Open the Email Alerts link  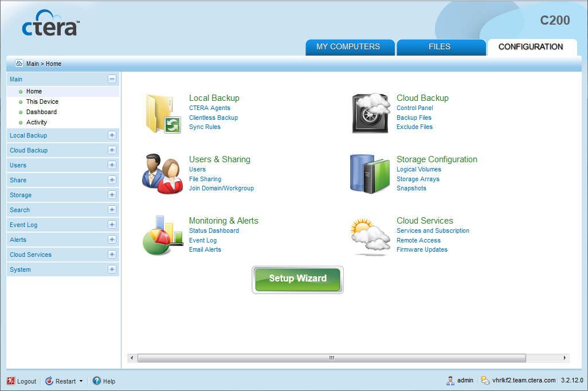point(205,249)
